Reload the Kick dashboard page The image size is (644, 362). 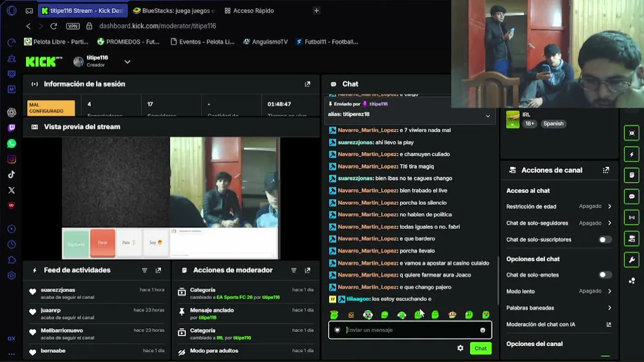tap(54, 26)
